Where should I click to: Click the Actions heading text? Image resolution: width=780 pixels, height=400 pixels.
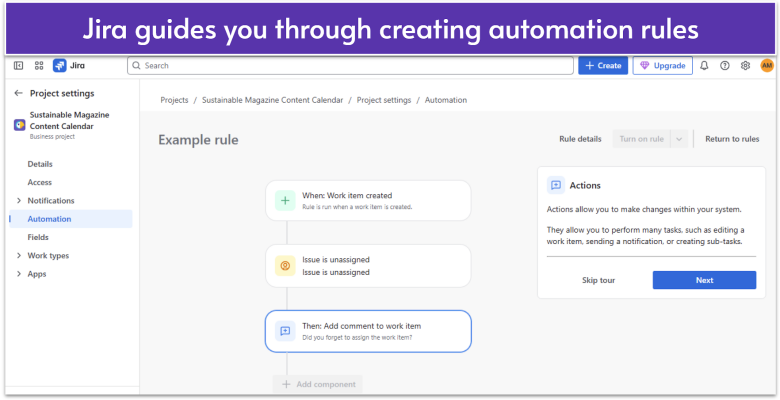[585, 185]
